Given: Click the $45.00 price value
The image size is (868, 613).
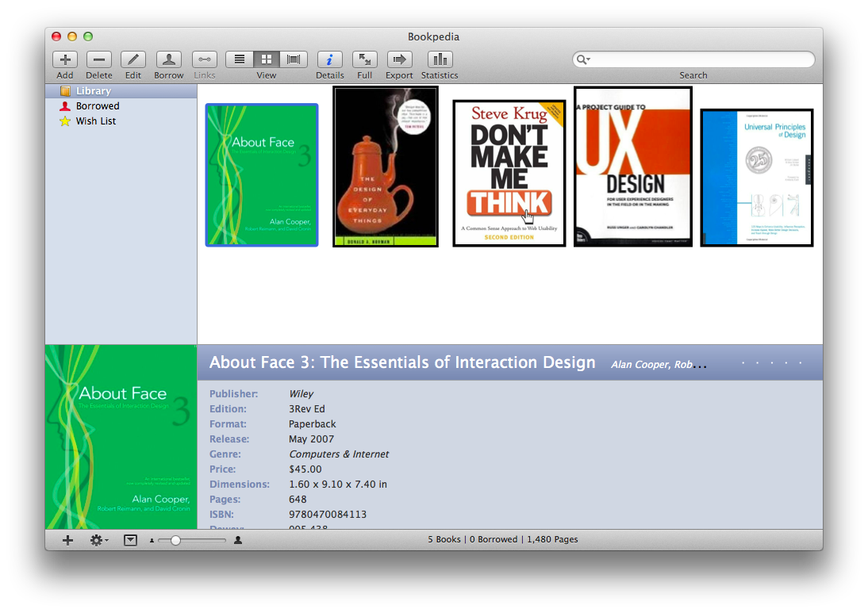Looking at the screenshot, I should click(x=305, y=469).
